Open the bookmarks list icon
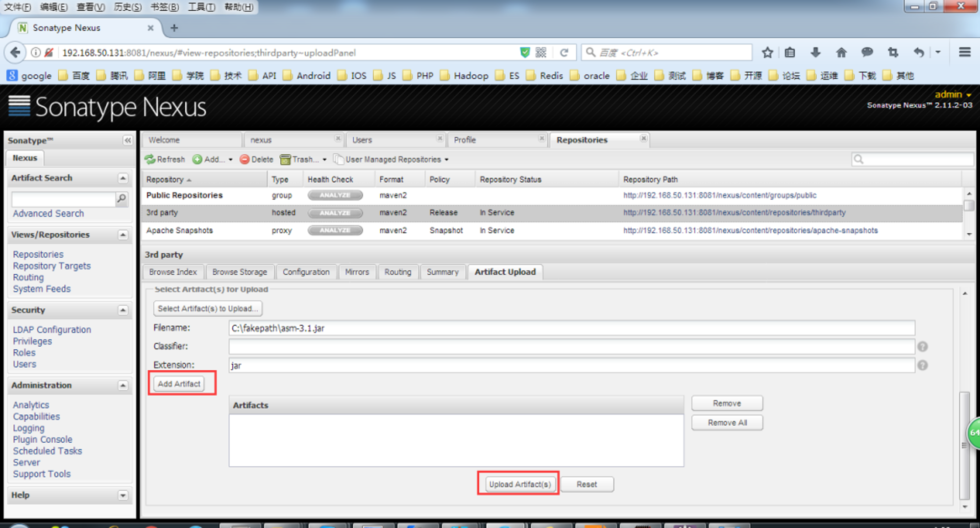The height and width of the screenshot is (528, 980). [789, 52]
